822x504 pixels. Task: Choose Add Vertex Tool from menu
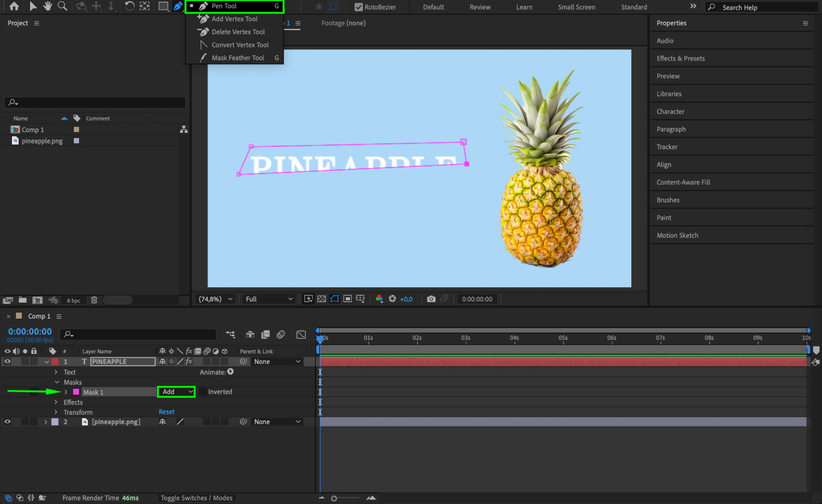234,19
